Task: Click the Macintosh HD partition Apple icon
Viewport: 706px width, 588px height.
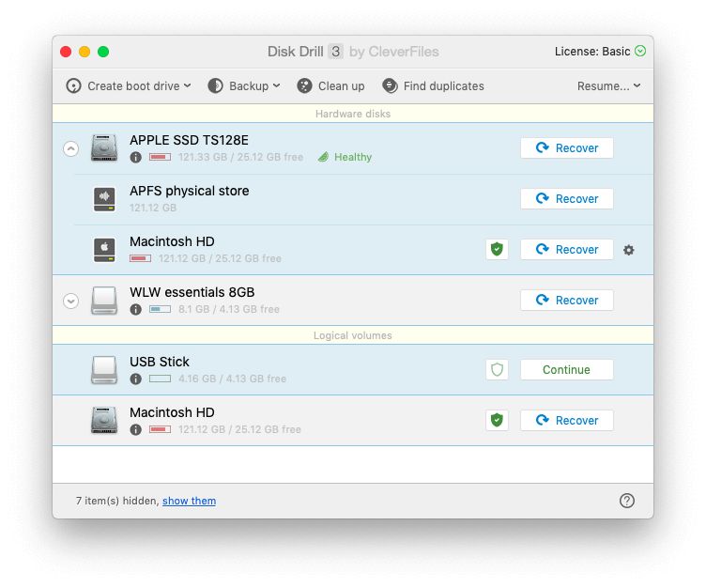Action: pyautogui.click(x=104, y=250)
